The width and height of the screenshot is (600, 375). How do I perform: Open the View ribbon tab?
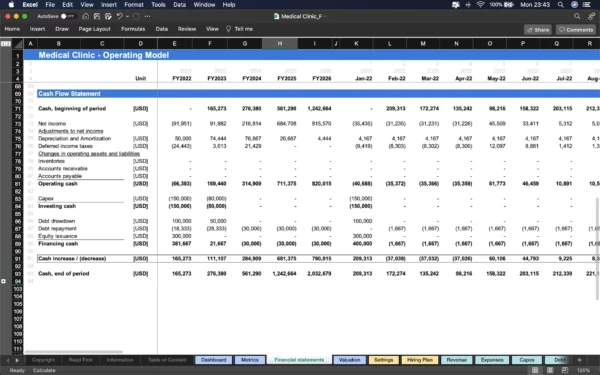[212, 29]
